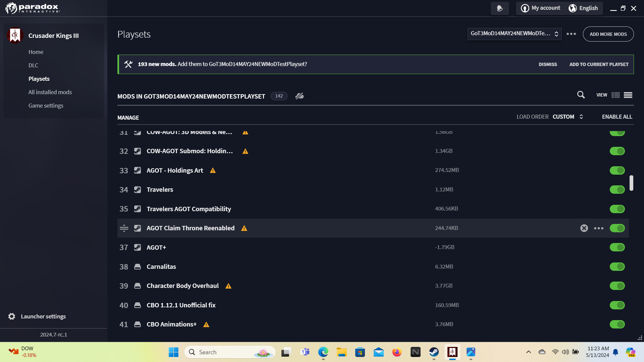Click the Windows Start button
This screenshot has height=362, width=644.
pos(173,352)
